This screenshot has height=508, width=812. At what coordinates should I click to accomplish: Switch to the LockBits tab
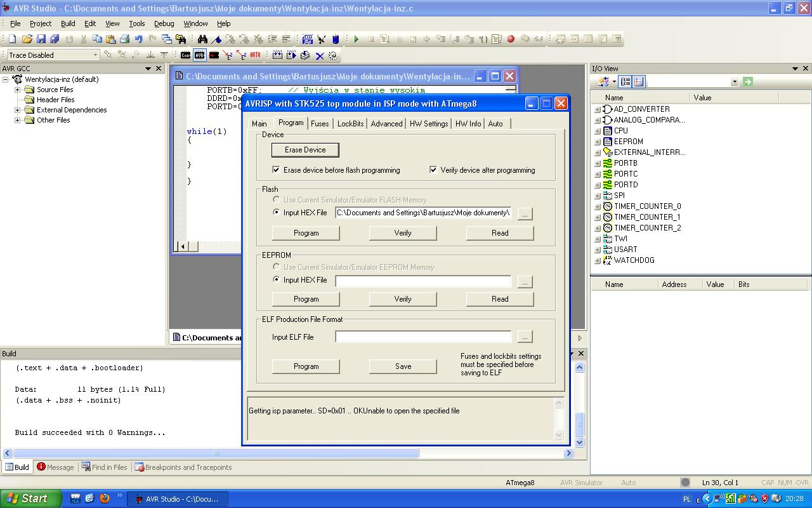350,124
